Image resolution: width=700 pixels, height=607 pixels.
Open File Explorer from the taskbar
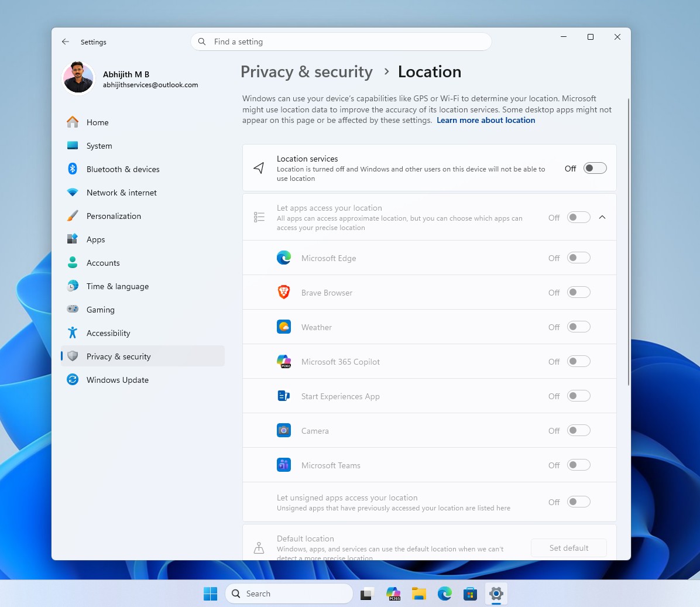(x=418, y=594)
